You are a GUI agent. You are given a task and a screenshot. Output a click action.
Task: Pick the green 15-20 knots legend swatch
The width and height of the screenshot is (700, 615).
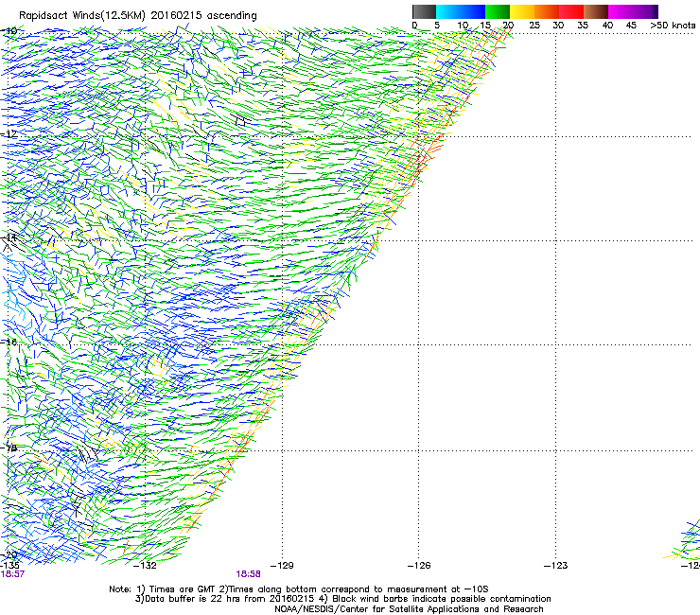coord(498,11)
